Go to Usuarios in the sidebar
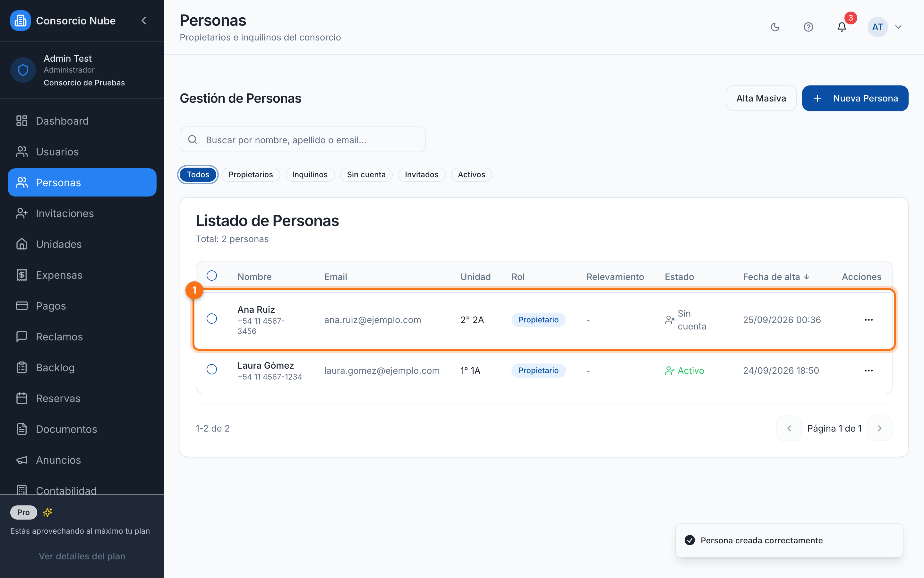 [x=82, y=152]
